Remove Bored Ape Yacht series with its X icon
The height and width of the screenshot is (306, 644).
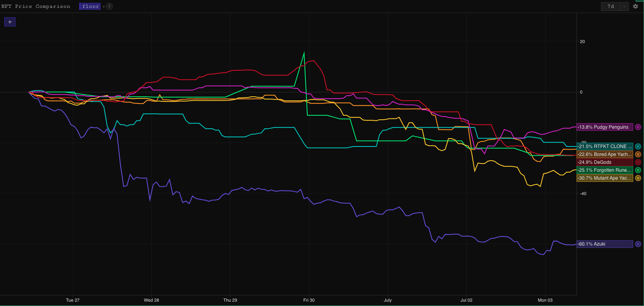coord(638,154)
